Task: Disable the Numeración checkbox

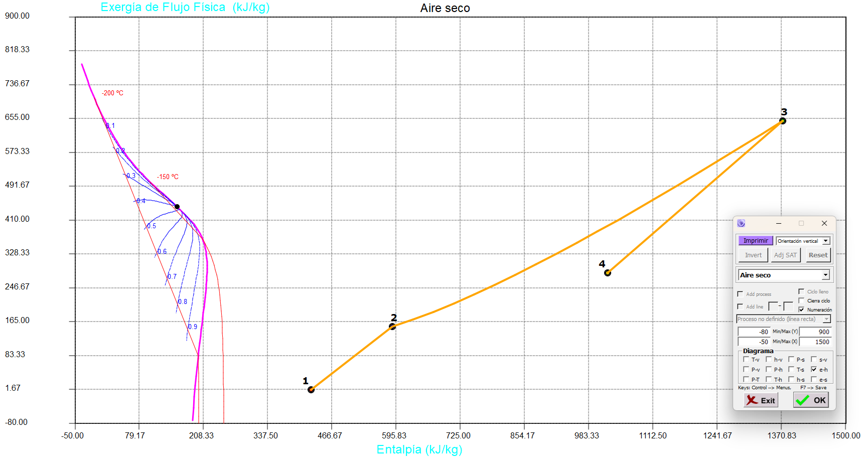Action: [x=801, y=310]
